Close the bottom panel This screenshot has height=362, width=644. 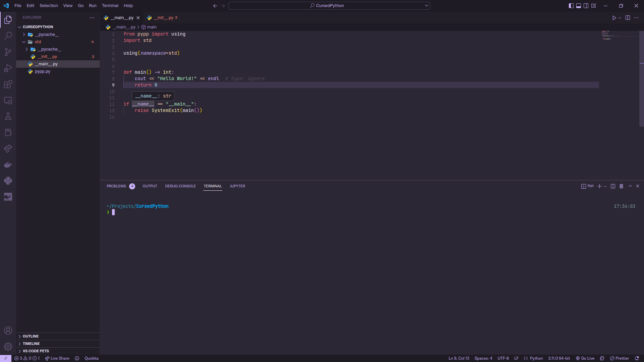tap(638, 186)
